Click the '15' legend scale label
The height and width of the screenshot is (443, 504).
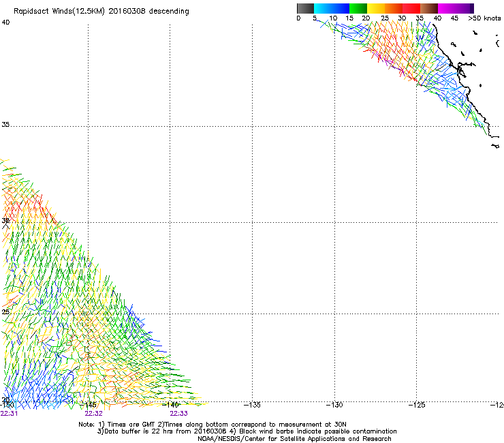[x=349, y=18]
